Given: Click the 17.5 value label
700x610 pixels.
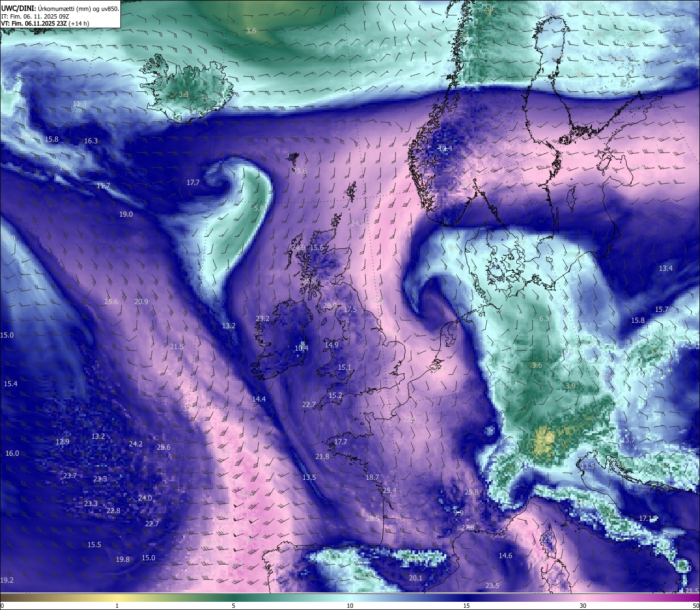Looking at the screenshot, I should tap(350, 310).
